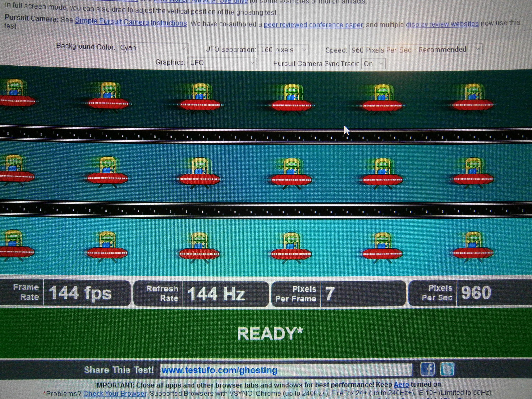Open Simple Pursuit Camera Instructions link
This screenshot has width=532, height=399.
pyautogui.click(x=131, y=22)
